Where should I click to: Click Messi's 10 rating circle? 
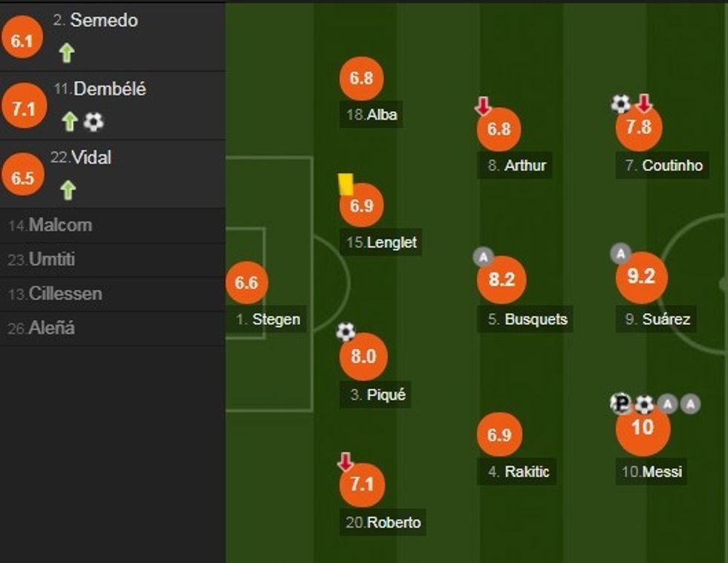643,429
